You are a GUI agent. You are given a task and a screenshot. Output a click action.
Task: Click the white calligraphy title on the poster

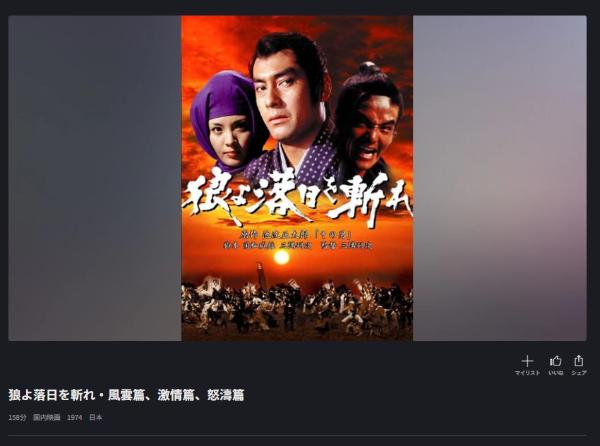click(x=297, y=198)
